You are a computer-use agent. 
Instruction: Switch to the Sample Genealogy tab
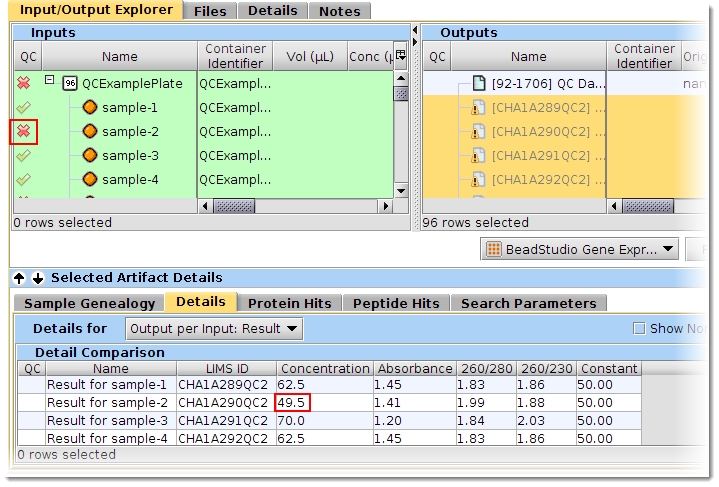click(x=89, y=303)
